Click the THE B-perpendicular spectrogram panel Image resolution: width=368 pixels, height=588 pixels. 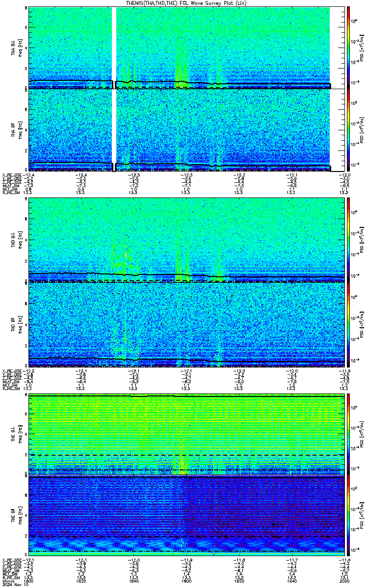(186, 434)
